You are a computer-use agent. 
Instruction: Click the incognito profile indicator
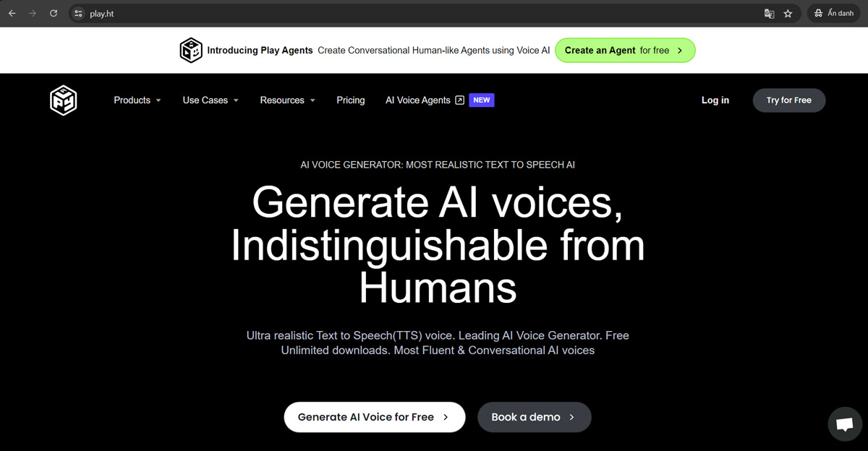tap(833, 13)
